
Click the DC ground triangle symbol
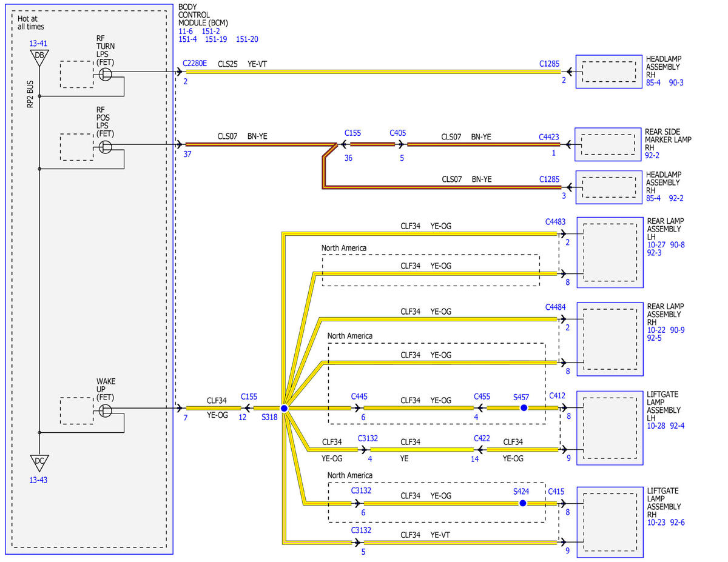[x=39, y=463]
